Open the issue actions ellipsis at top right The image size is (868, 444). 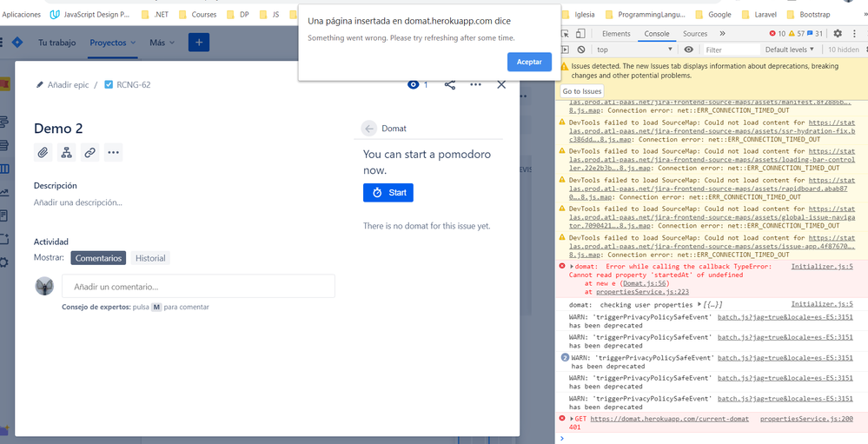click(x=475, y=84)
